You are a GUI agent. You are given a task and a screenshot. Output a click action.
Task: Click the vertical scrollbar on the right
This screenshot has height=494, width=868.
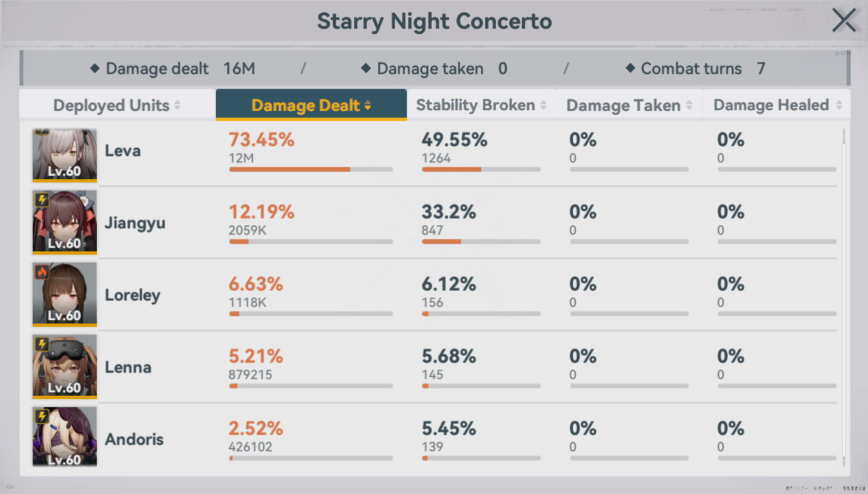844,297
